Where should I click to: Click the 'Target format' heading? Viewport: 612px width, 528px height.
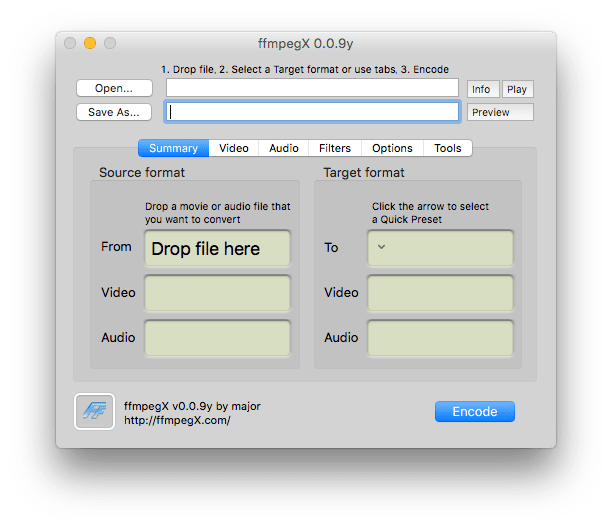coord(364,172)
